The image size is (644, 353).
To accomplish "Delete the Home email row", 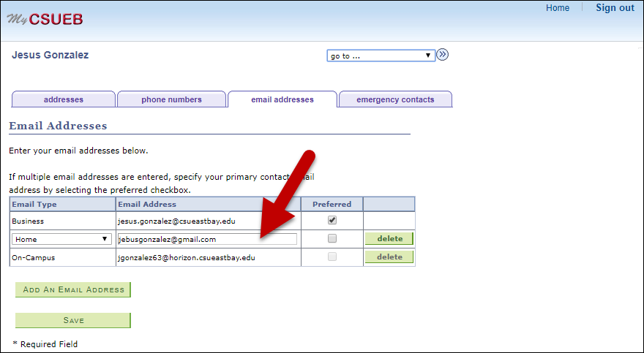I will coord(389,238).
